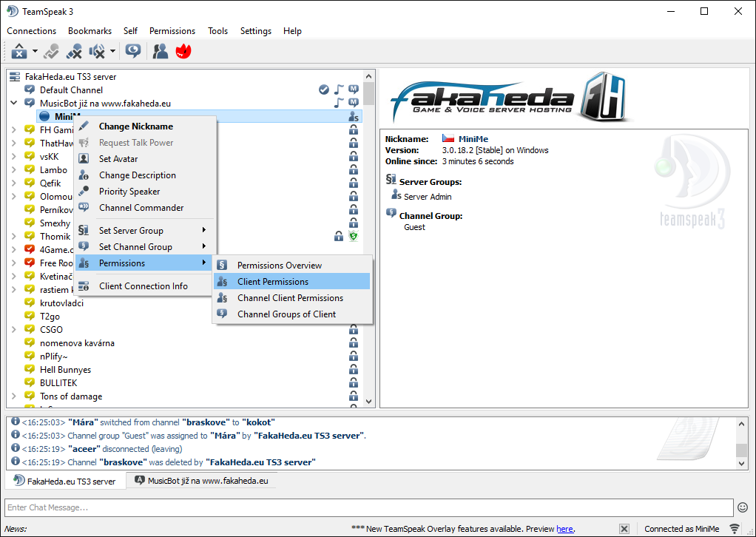Open the Settings menu
Image resolution: width=756 pixels, height=537 pixels.
click(255, 31)
